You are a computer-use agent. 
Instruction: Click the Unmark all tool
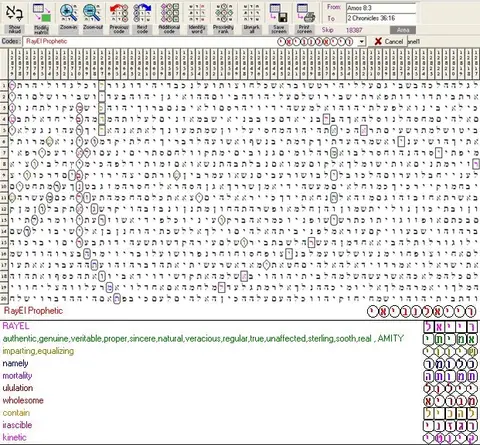click(251, 18)
